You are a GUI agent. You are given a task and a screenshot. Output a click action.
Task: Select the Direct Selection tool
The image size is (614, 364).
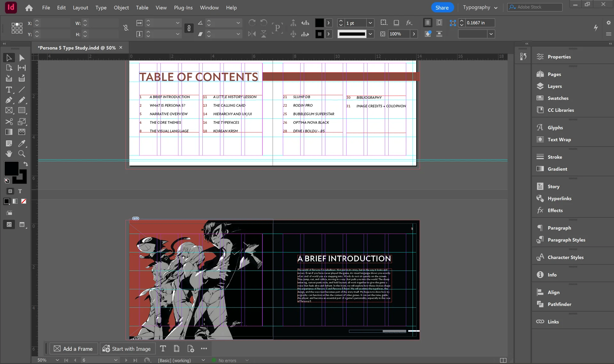click(x=22, y=58)
